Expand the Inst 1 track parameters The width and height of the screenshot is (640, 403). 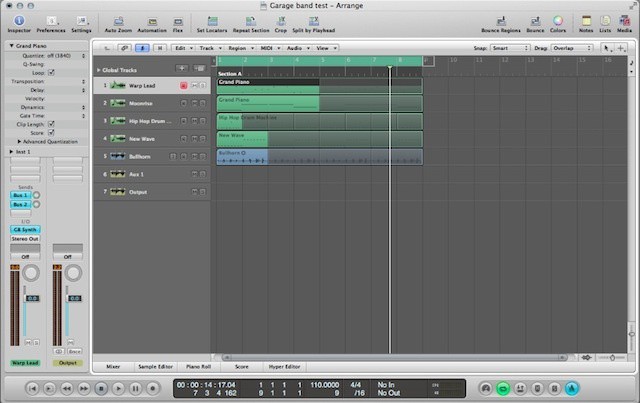pos(11,151)
